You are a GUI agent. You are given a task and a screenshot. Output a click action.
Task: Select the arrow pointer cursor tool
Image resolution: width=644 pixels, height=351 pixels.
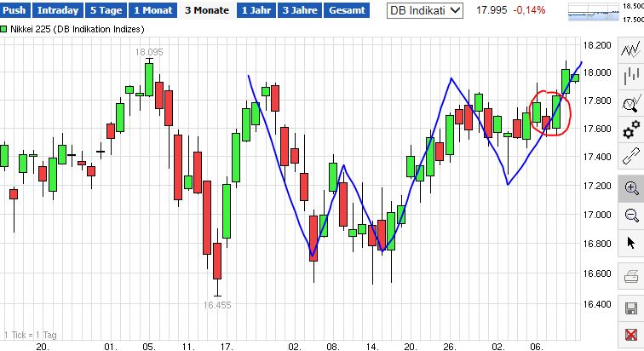point(630,243)
